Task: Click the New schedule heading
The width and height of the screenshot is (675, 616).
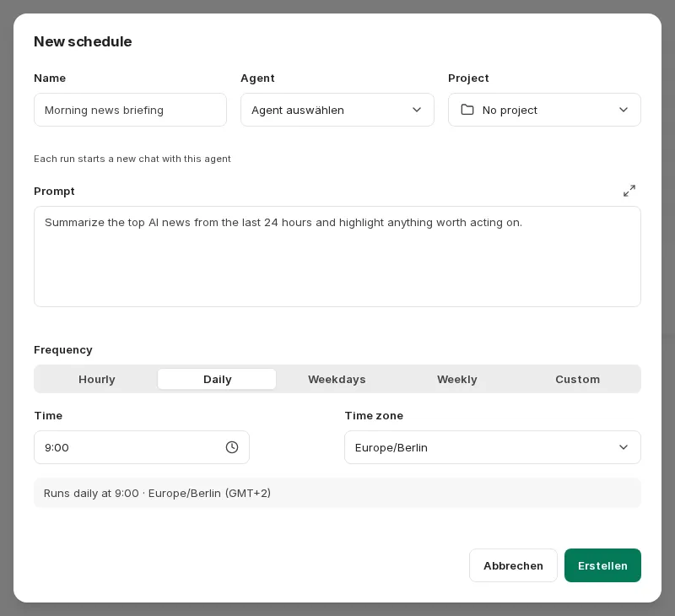Action: point(83,41)
